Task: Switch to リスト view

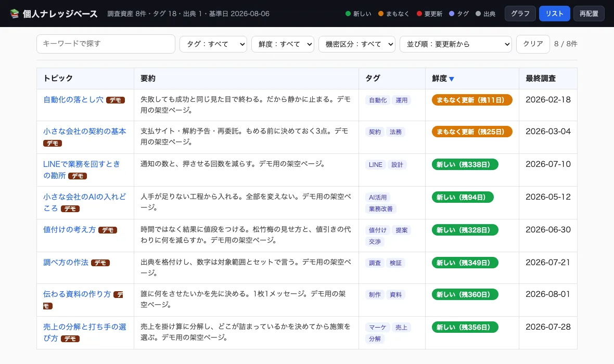Action: (x=555, y=14)
